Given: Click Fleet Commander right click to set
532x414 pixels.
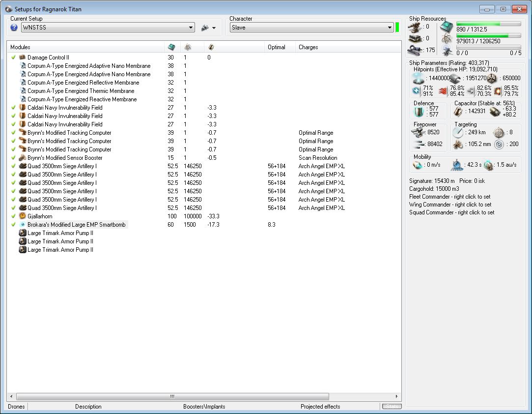Looking at the screenshot, I should point(449,197).
